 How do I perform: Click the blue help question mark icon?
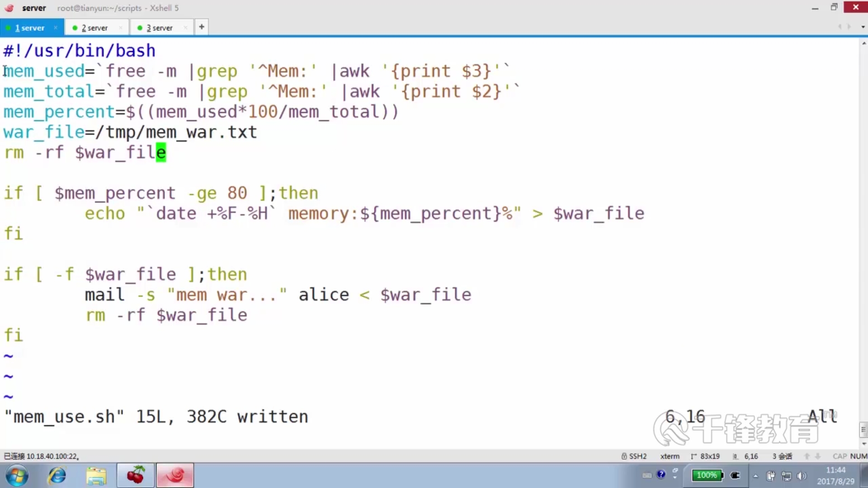click(661, 474)
